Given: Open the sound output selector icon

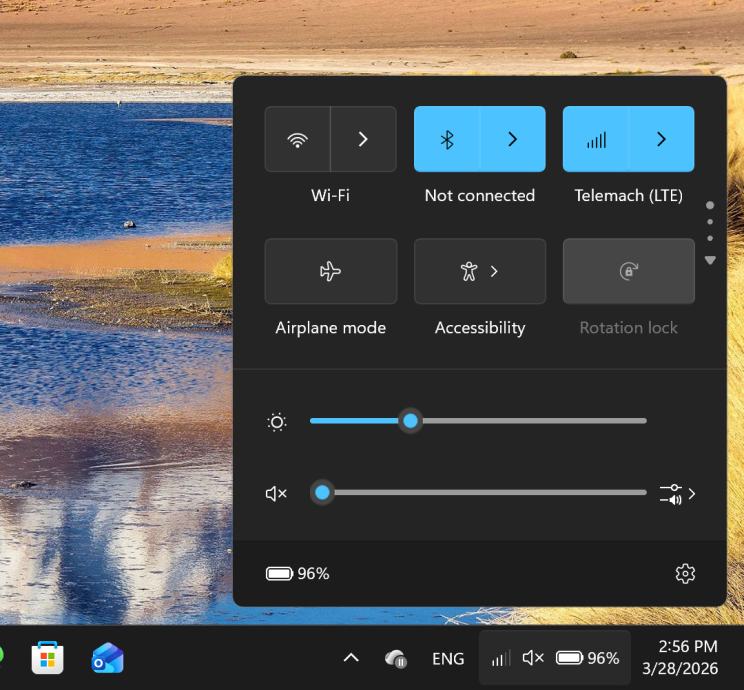Looking at the screenshot, I should 677,493.
